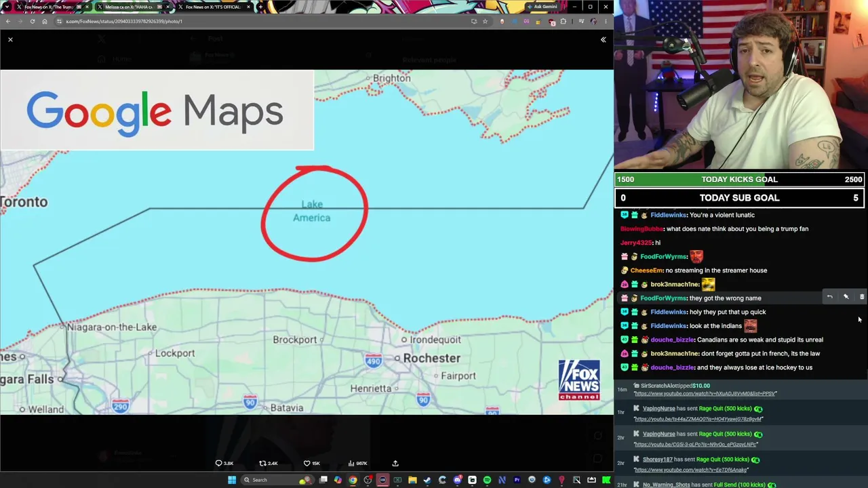This screenshot has width=868, height=488.
Task: Click the chat message 'no streaming in the streamer house'
Action: [716, 270]
